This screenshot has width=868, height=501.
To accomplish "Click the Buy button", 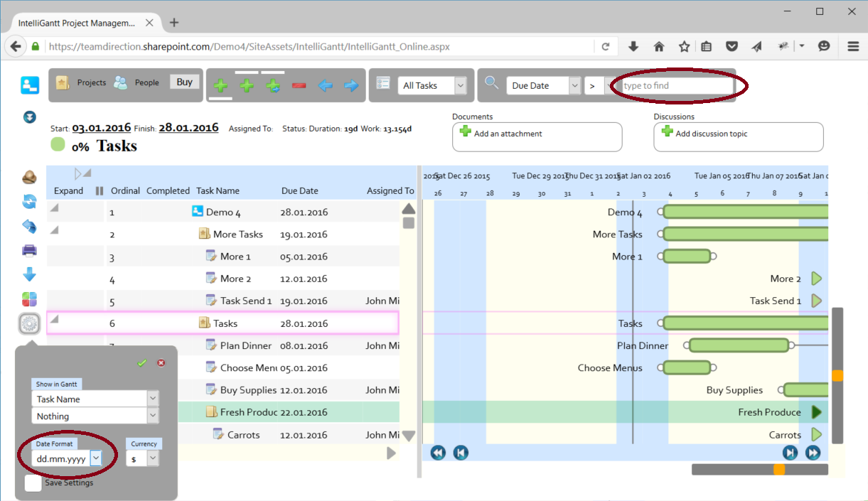I will coord(185,82).
